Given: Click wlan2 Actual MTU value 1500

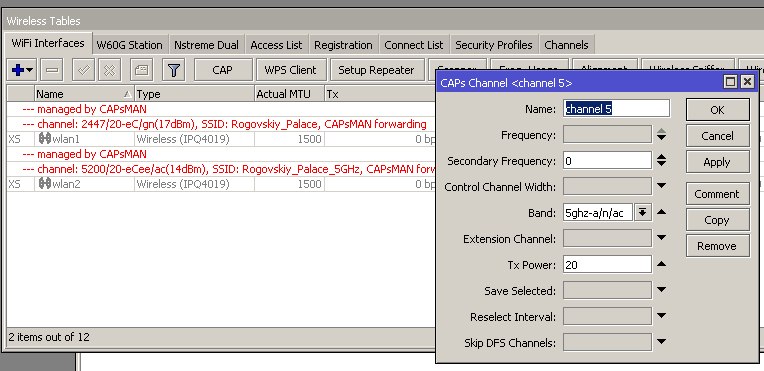Looking at the screenshot, I should click(x=309, y=184).
